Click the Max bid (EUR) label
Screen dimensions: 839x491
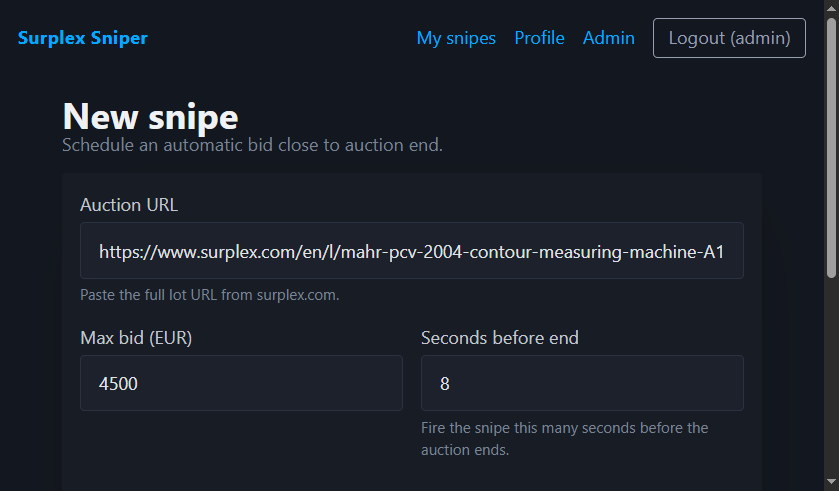point(136,338)
